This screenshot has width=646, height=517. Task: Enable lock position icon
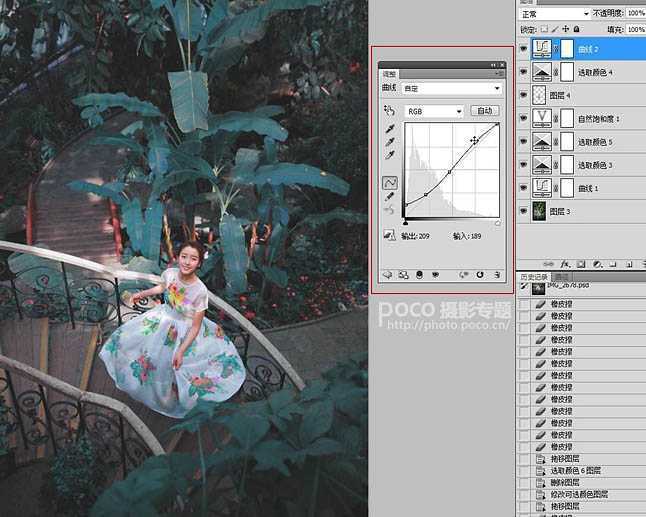[566, 29]
